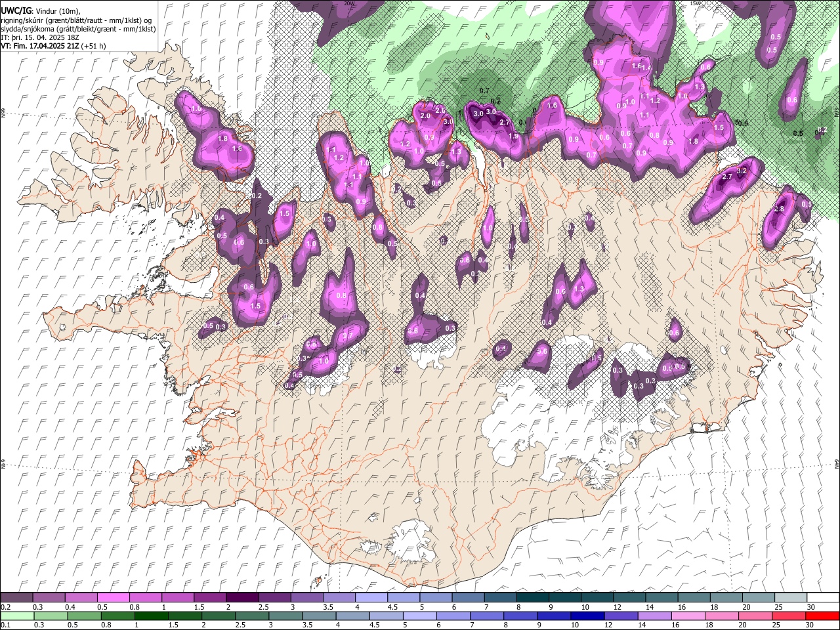
Task: Click the '20W' longitude label at the top edge
Action: [349, 3]
